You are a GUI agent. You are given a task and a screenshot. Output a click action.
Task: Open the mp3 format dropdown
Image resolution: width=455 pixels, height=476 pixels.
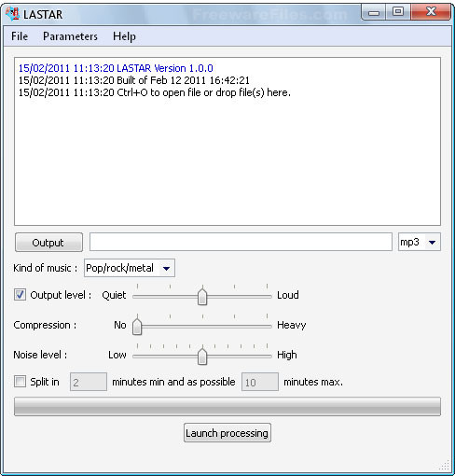pos(420,242)
